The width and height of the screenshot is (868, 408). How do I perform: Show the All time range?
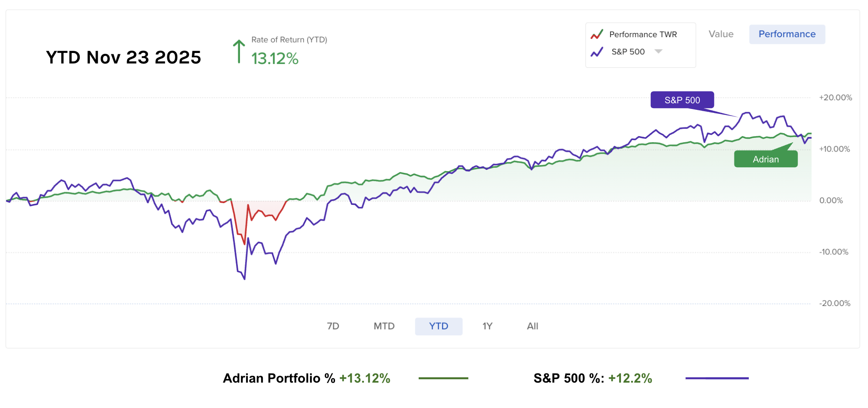pyautogui.click(x=533, y=326)
